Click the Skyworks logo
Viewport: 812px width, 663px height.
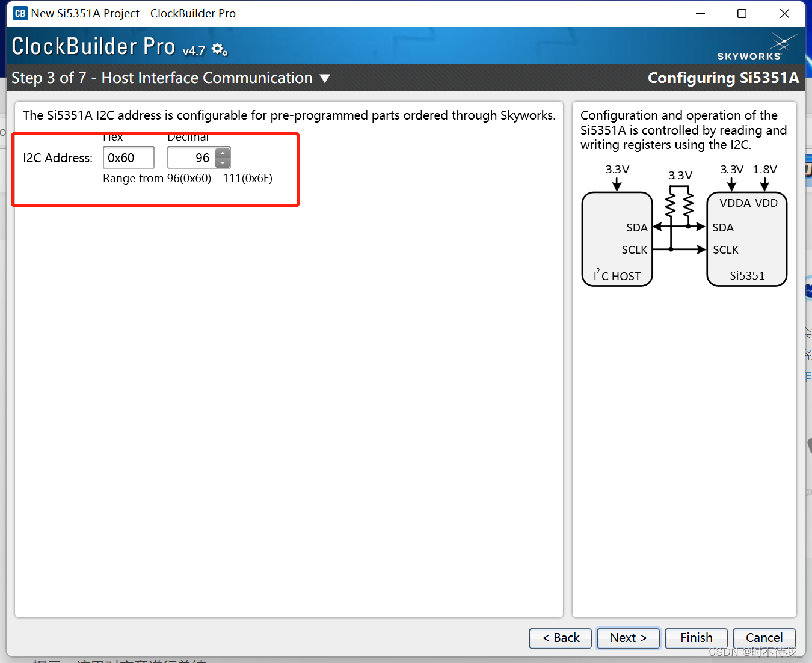pyautogui.click(x=757, y=47)
